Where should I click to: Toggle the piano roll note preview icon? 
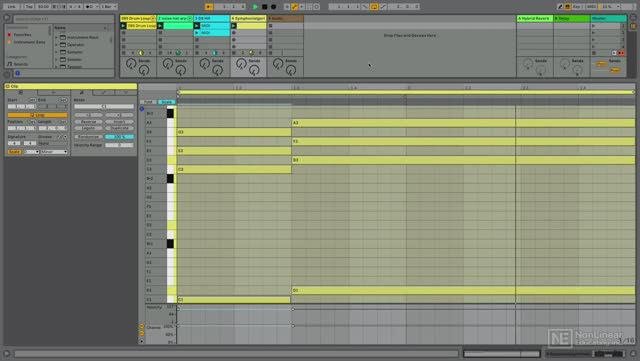(142, 109)
